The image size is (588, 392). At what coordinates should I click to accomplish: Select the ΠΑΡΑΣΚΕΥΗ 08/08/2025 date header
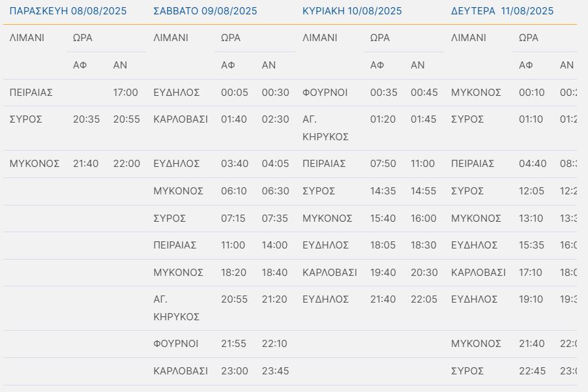[x=68, y=11]
